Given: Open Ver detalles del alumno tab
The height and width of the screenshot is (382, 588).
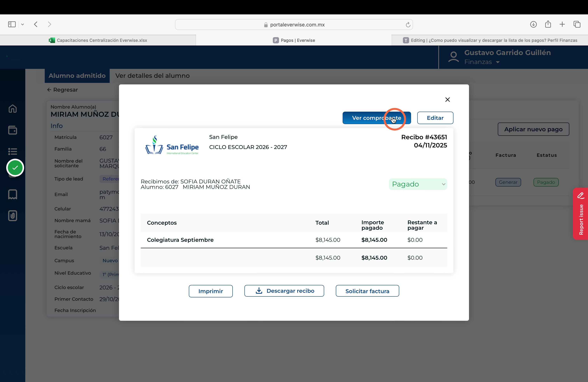Looking at the screenshot, I should tap(152, 76).
